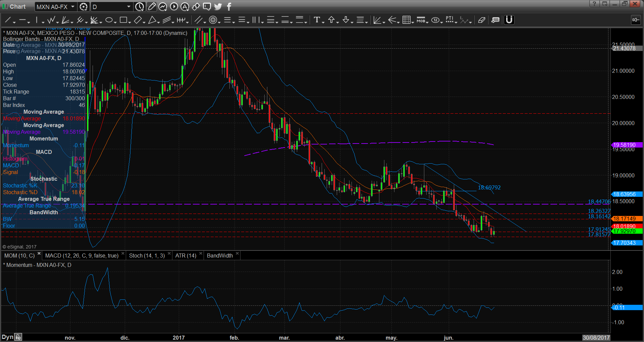The width and height of the screenshot is (644, 342).
Task: Toggle the drawing toolbar pin button
Action: (x=635, y=20)
